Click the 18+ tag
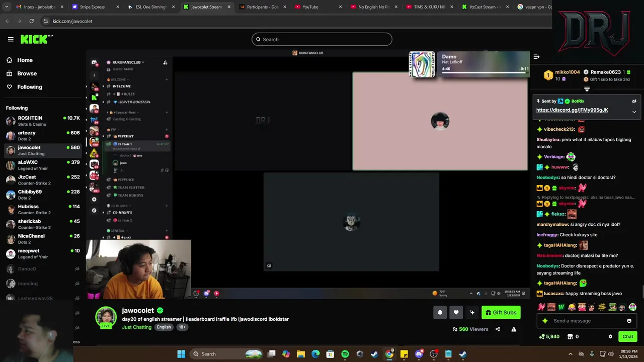Screen dimensions: 644x362 point(182,327)
